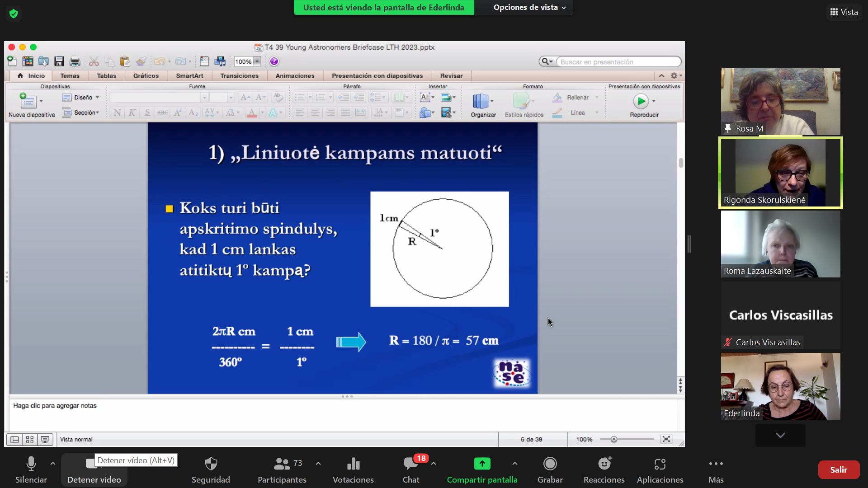868x488 pixels.
Task: Open the media browser icon
Action: click(220, 61)
